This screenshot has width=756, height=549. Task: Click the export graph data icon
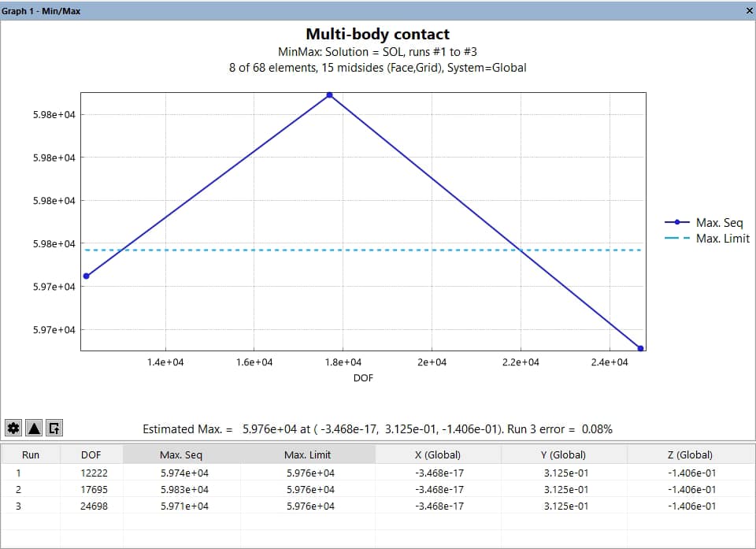pos(54,428)
